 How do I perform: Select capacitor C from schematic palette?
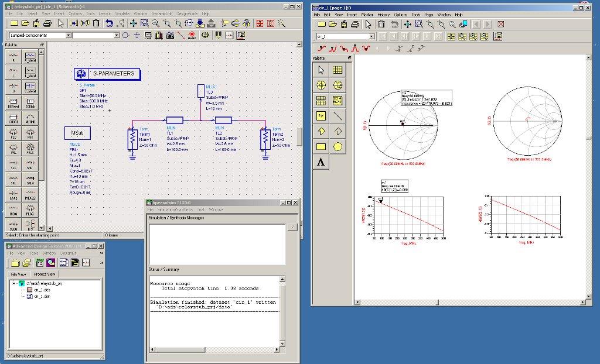[x=13, y=88]
